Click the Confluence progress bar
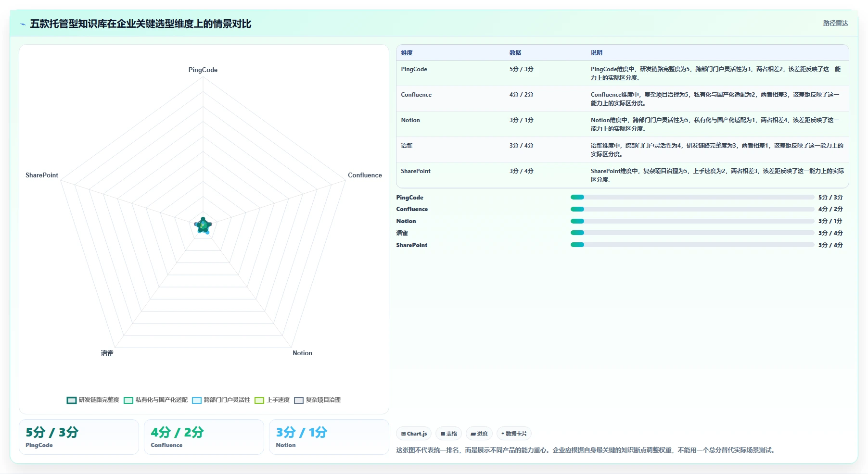 coord(692,209)
